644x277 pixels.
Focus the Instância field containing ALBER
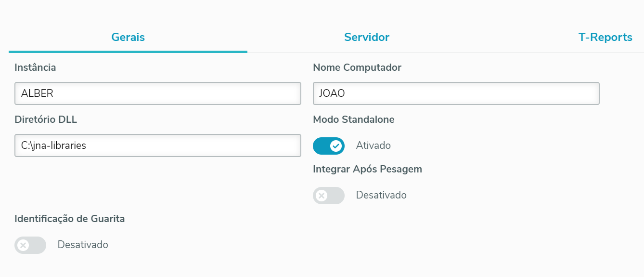point(157,93)
